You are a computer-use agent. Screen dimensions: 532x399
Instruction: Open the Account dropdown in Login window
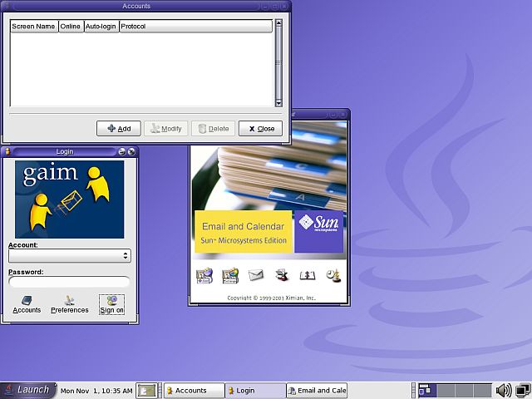[69, 256]
